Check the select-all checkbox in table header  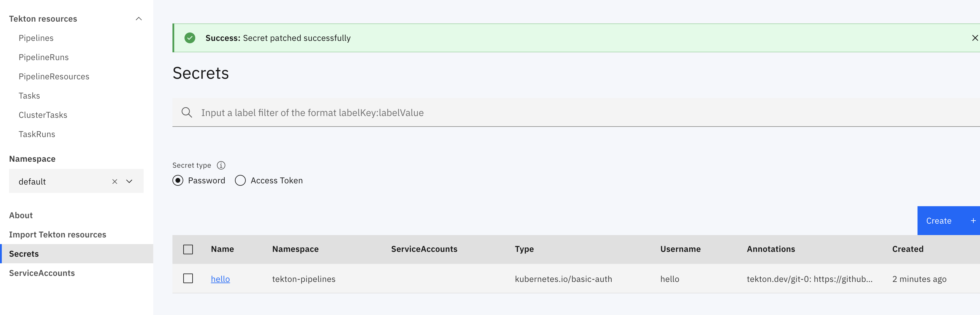[188, 249]
